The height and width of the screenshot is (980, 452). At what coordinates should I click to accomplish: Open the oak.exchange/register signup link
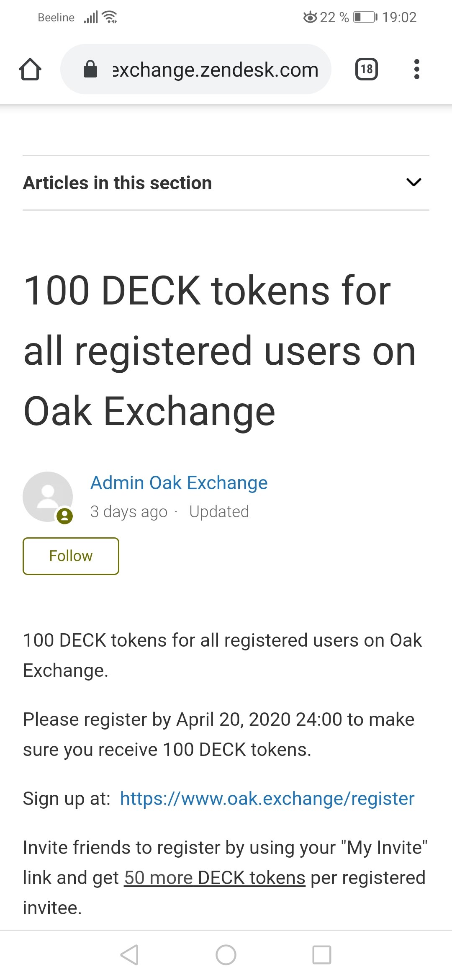267,799
